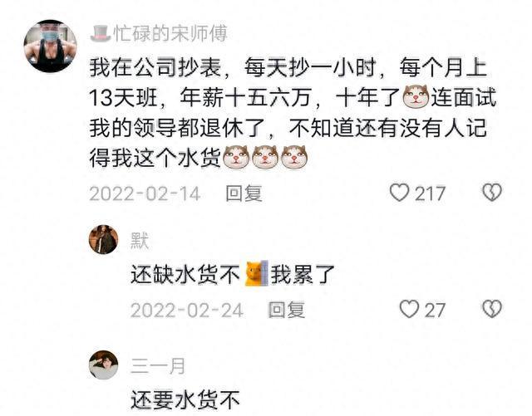Viewport: 532px width, 416px height.
Task: Open 忙碌的宋师傅's profile avatar
Action: 50,46
